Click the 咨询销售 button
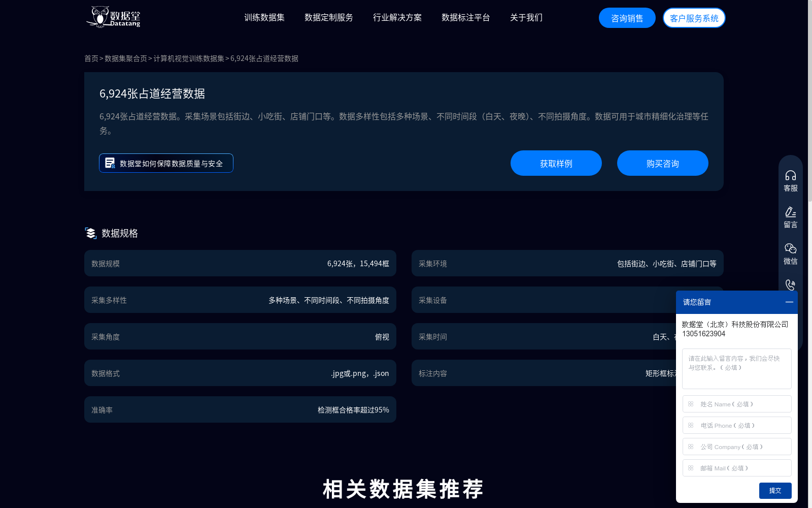 (627, 18)
